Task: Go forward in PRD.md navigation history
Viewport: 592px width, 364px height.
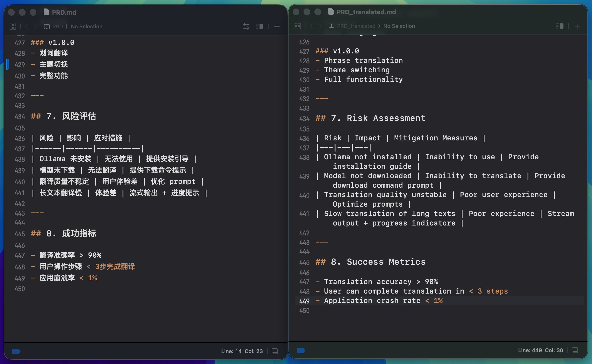Action: pyautogui.click(x=35, y=26)
